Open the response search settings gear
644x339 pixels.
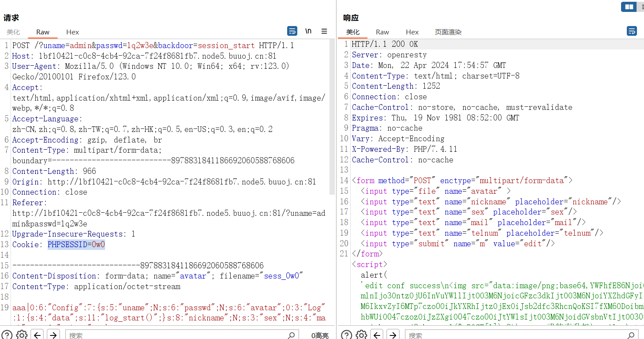(361, 335)
